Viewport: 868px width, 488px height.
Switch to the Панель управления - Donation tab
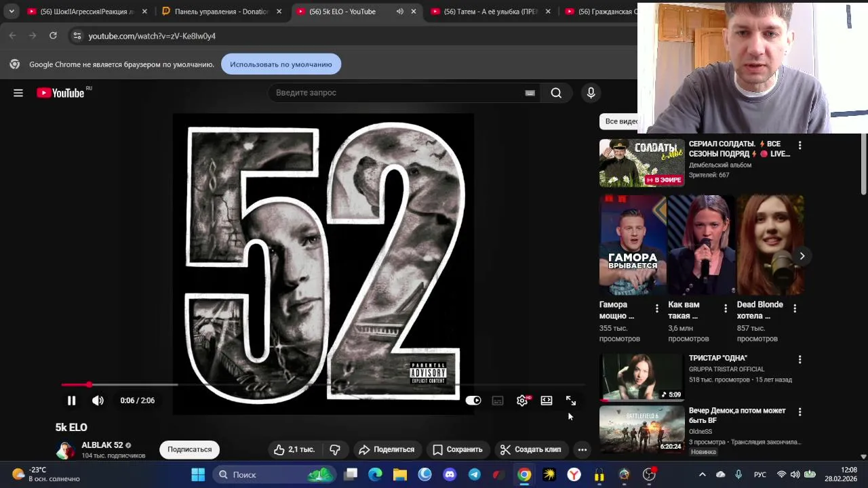pyautogui.click(x=221, y=12)
